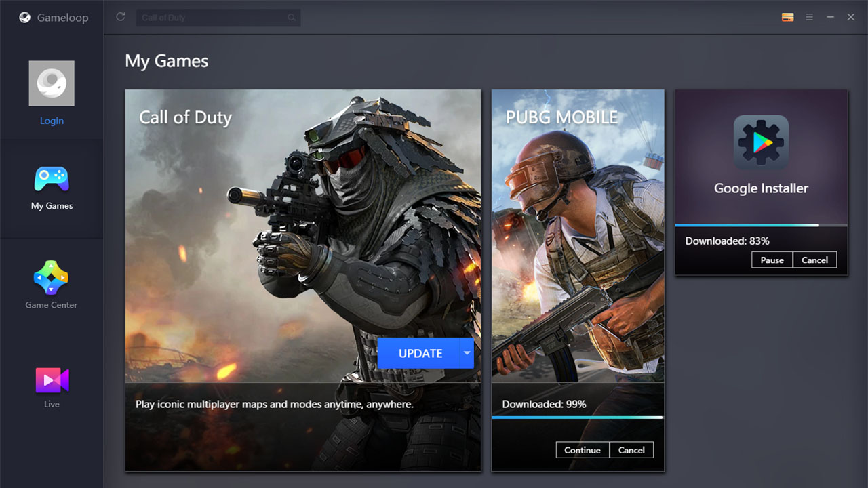Open the Live video icon

click(52, 380)
